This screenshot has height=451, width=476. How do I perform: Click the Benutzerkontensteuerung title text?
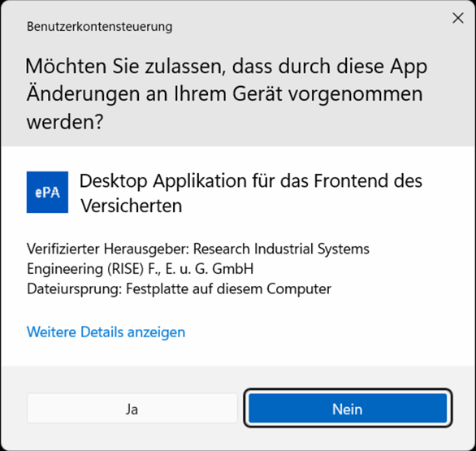pyautogui.click(x=100, y=27)
